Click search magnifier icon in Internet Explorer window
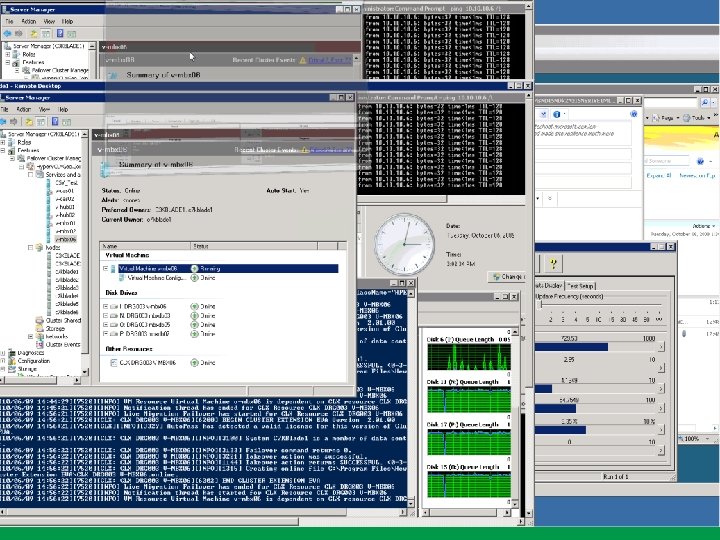This screenshot has height=540, width=720. pyautogui.click(x=705, y=102)
